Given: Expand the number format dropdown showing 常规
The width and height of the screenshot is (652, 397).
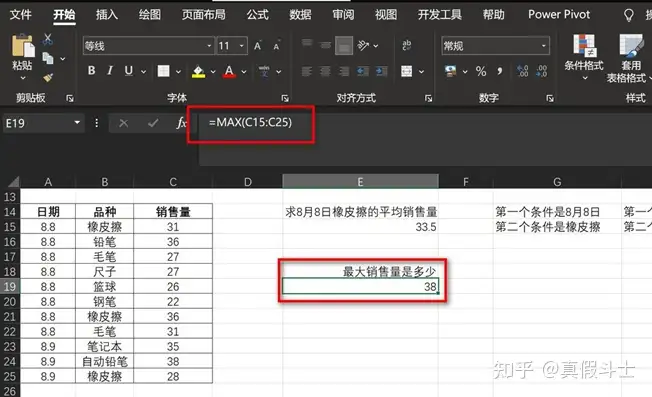Looking at the screenshot, I should [543, 46].
